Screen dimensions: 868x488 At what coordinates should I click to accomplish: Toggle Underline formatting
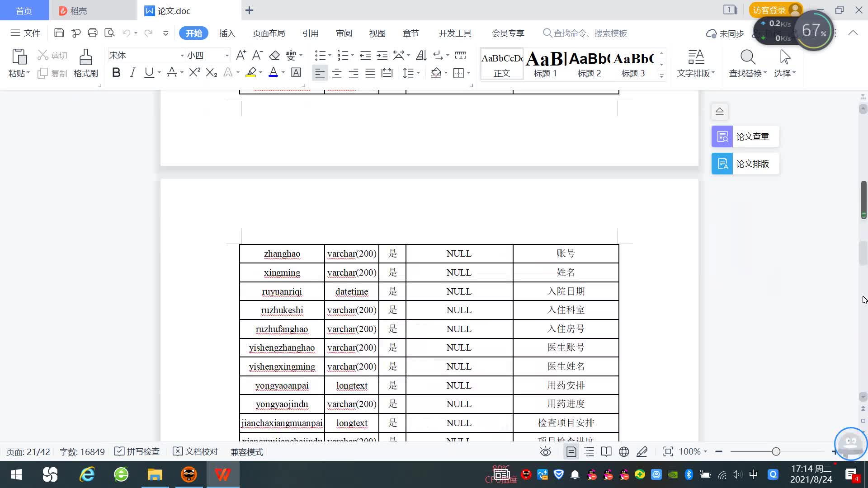(149, 72)
